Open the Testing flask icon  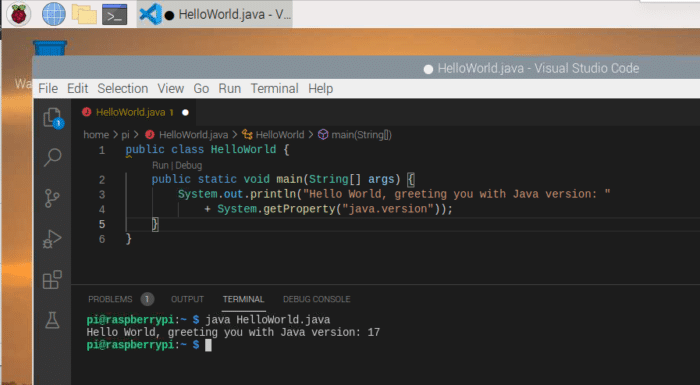(52, 320)
